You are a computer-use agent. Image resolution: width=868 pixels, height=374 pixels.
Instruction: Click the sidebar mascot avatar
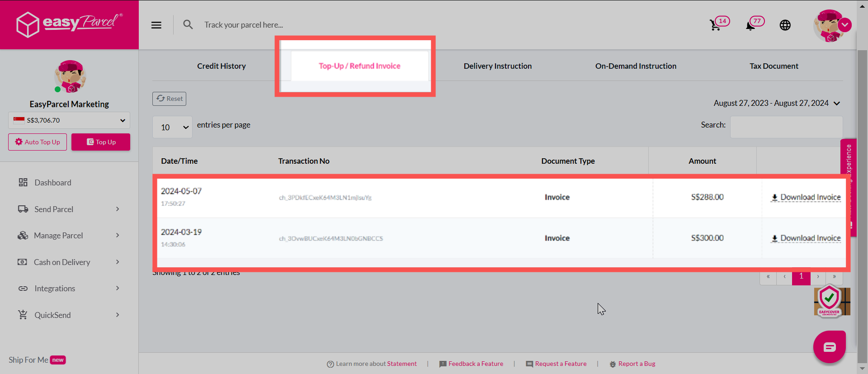point(70,76)
